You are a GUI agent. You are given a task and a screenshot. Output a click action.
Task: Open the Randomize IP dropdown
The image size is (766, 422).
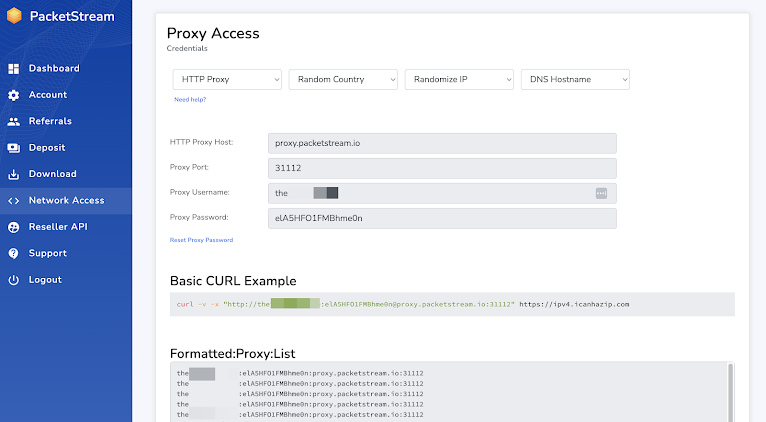pos(460,79)
